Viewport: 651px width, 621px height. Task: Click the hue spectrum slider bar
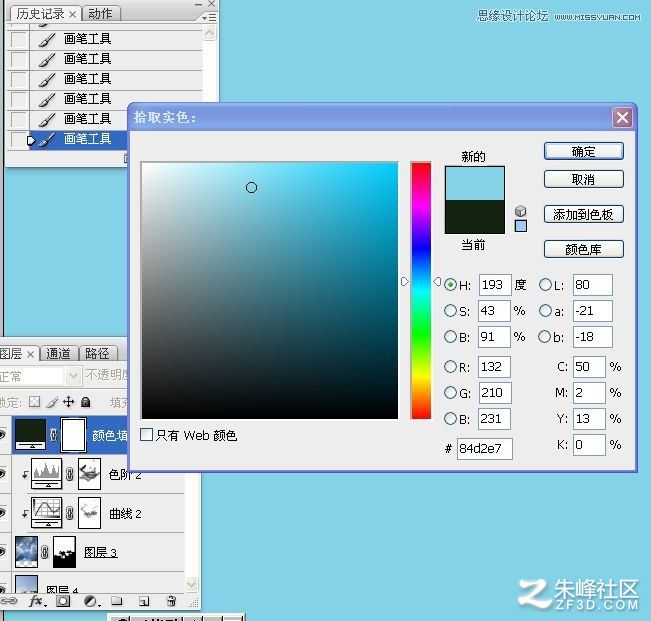[x=421, y=291]
